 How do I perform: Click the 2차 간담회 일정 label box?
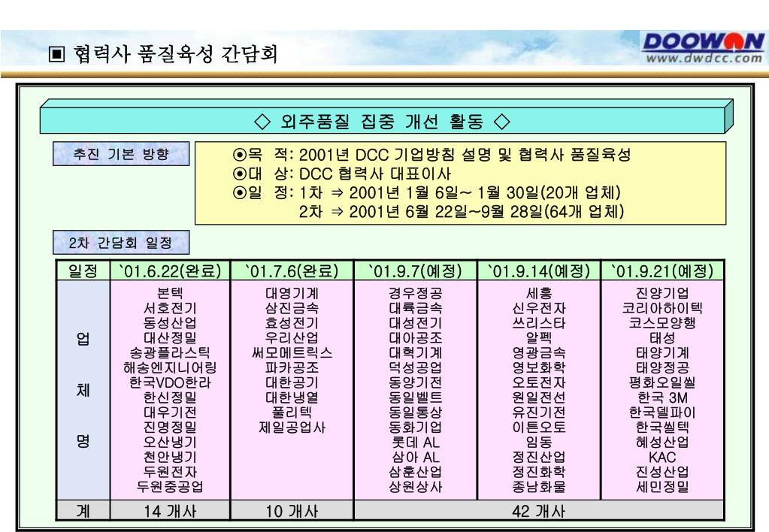(120, 242)
